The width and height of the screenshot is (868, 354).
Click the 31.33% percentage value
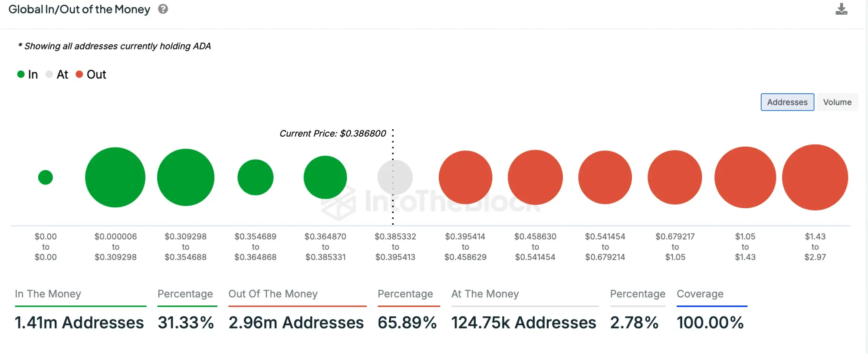point(186,322)
